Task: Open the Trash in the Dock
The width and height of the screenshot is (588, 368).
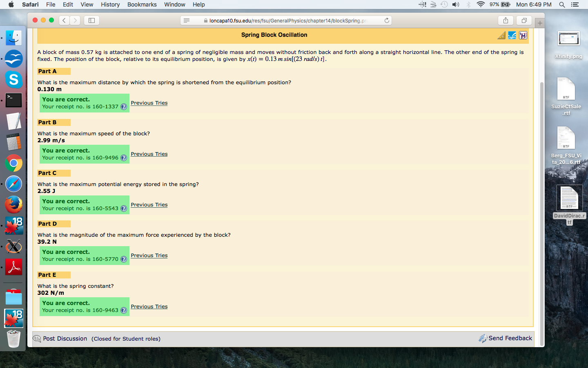Action: point(13,339)
